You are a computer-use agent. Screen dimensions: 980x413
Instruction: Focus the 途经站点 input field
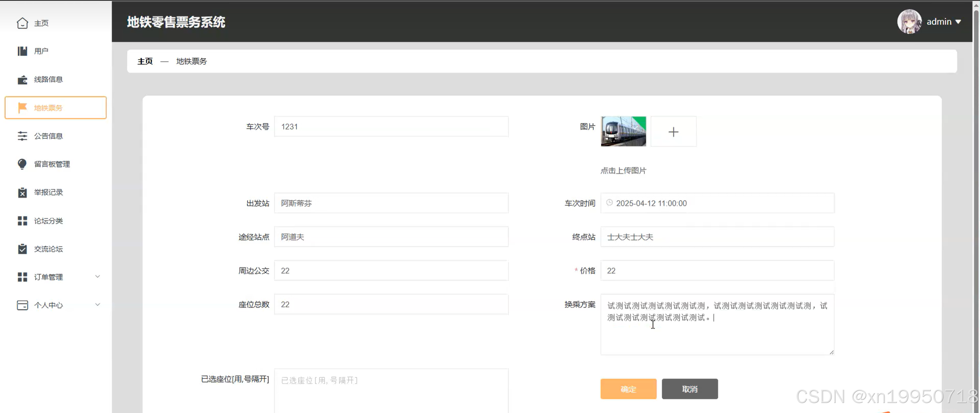coord(391,237)
